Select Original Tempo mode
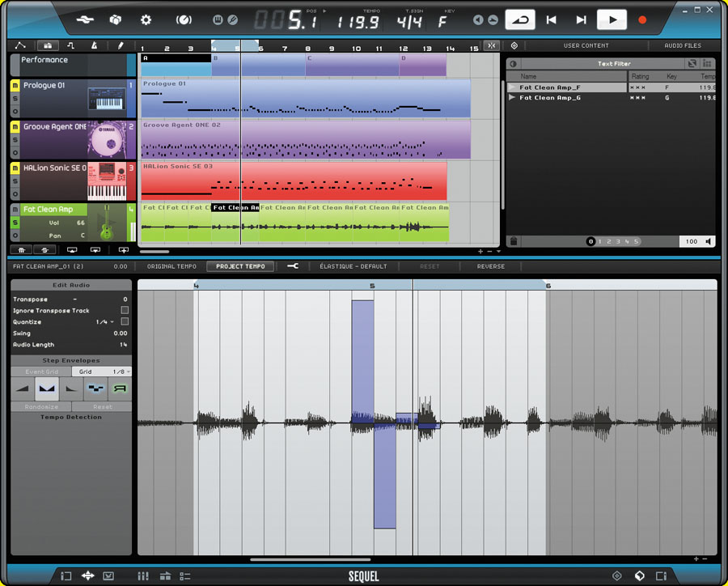 pyautogui.click(x=171, y=266)
